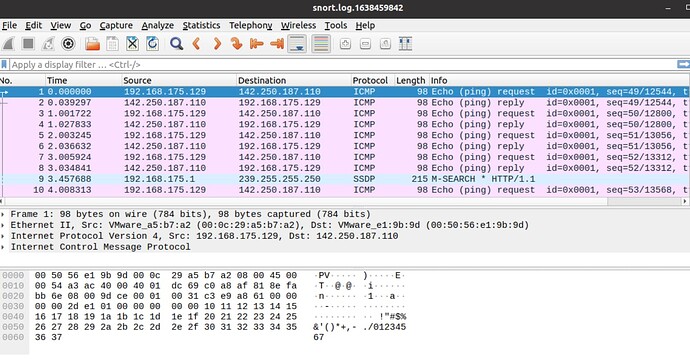Sort packets by the Protocol column header

point(372,81)
